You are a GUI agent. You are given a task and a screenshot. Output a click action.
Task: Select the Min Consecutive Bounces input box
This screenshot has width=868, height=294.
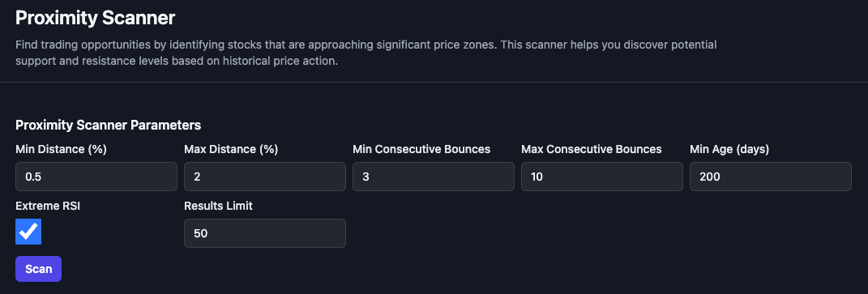click(x=434, y=177)
